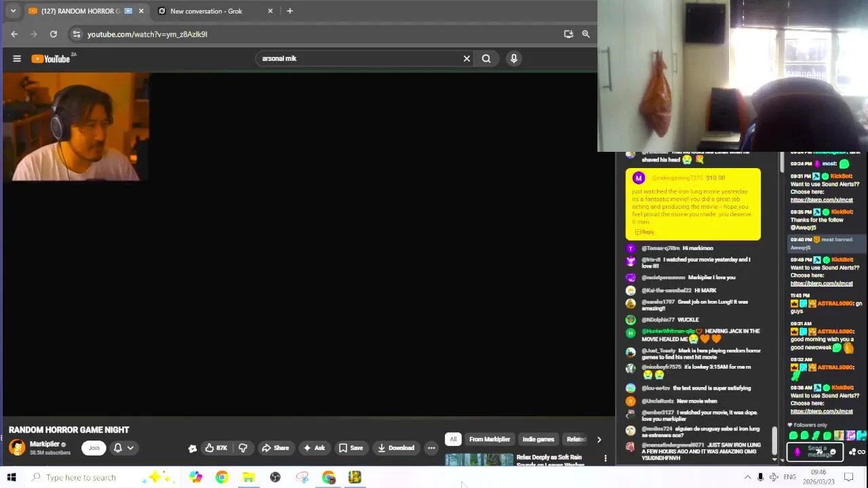The width and height of the screenshot is (868, 488).
Task: Dislike the video
Action: click(243, 447)
